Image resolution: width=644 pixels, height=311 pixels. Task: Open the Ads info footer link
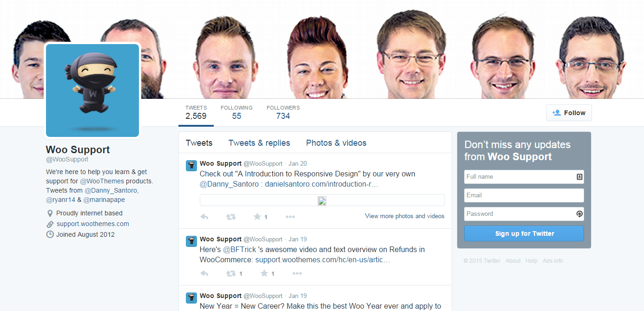click(553, 261)
